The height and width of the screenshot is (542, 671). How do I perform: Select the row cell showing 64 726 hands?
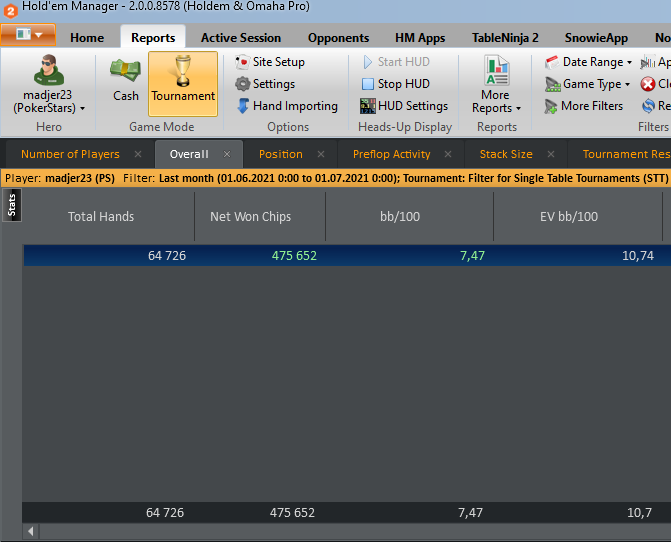(x=167, y=255)
